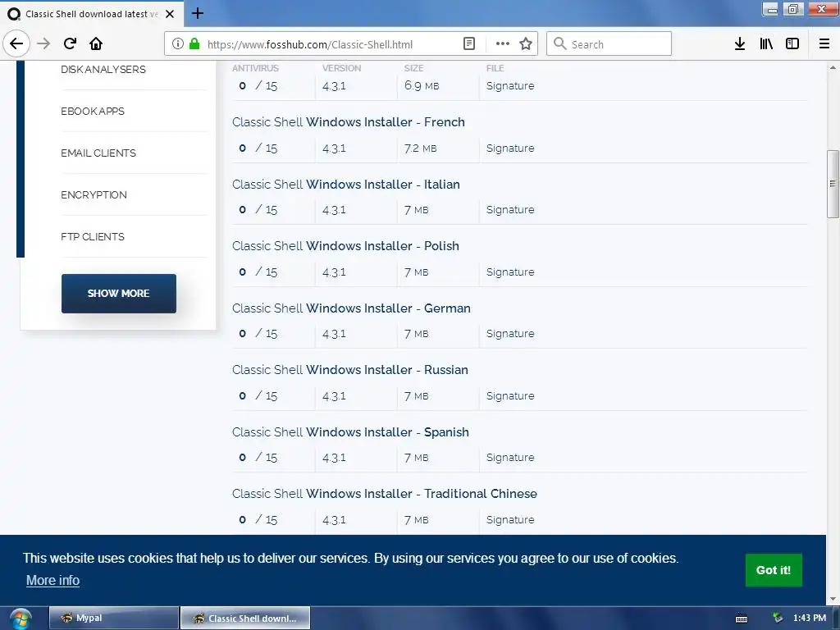
Task: Open ENCRYPTION category
Action: [x=94, y=194]
